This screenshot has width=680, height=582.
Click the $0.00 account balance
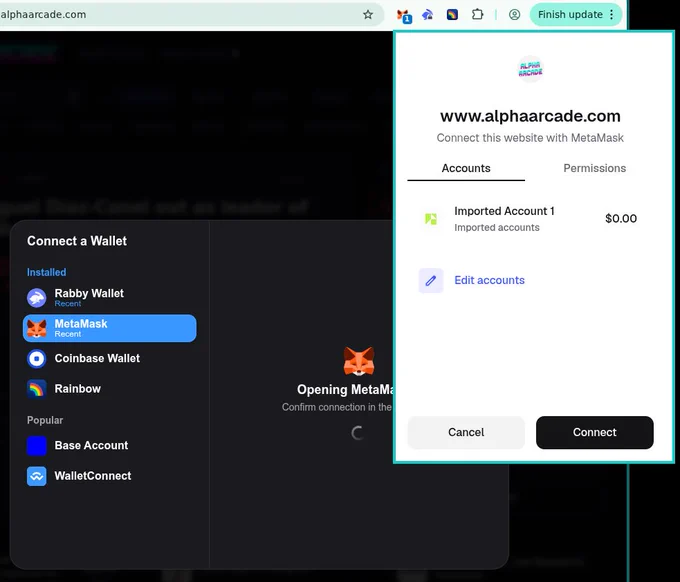tap(621, 219)
